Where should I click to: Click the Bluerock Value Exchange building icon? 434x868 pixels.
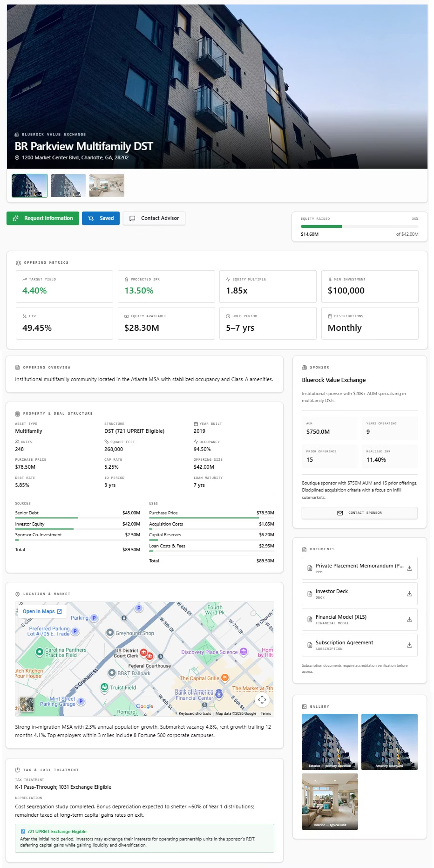[x=17, y=134]
